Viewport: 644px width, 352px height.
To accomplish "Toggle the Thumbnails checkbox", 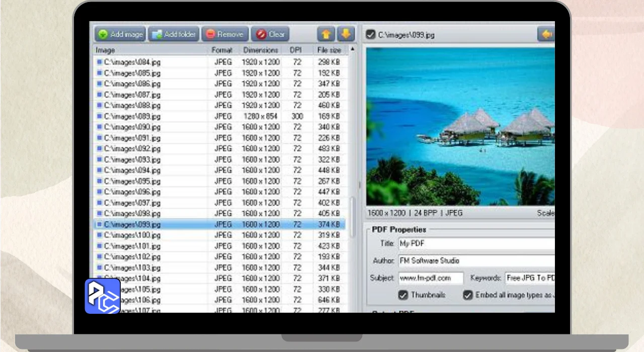I will [403, 295].
